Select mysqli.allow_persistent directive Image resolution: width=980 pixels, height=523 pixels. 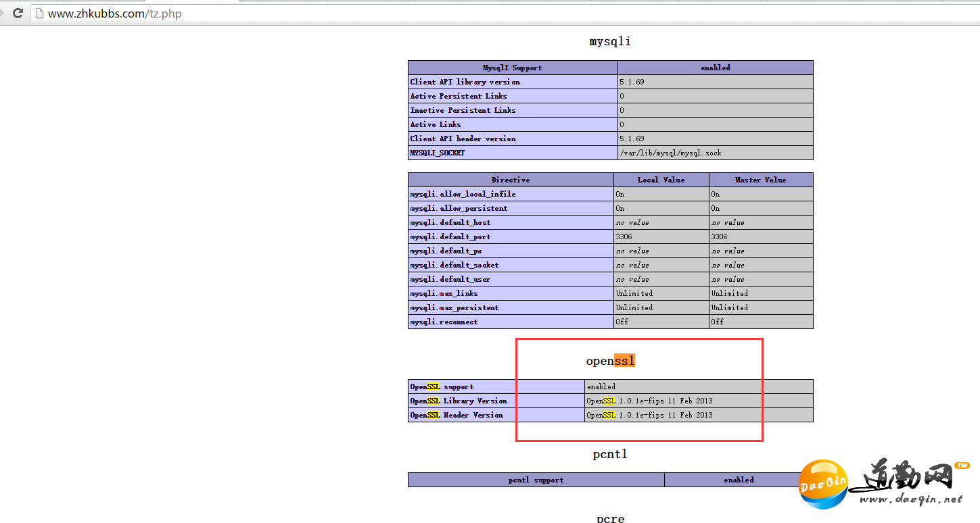(x=459, y=208)
